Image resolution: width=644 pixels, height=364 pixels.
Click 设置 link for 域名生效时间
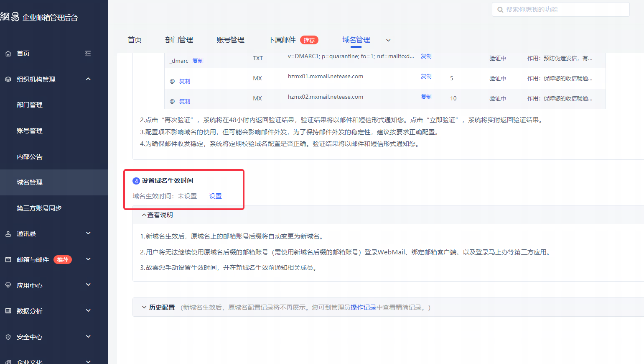(215, 196)
